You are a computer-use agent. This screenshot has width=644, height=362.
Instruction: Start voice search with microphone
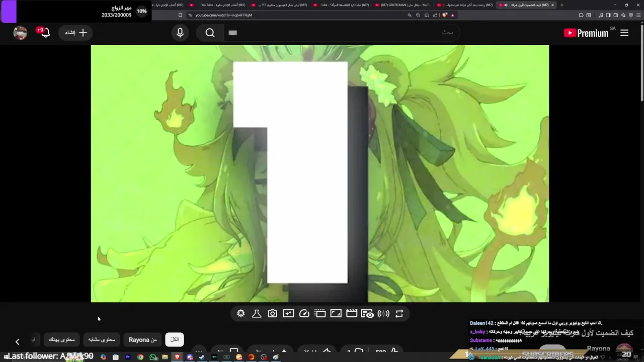coord(180,33)
